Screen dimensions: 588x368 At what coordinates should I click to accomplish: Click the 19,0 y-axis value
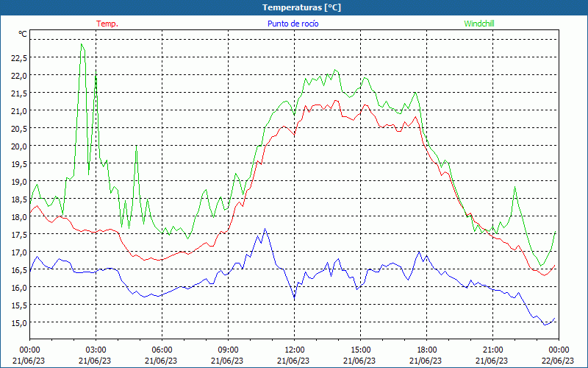(19, 181)
